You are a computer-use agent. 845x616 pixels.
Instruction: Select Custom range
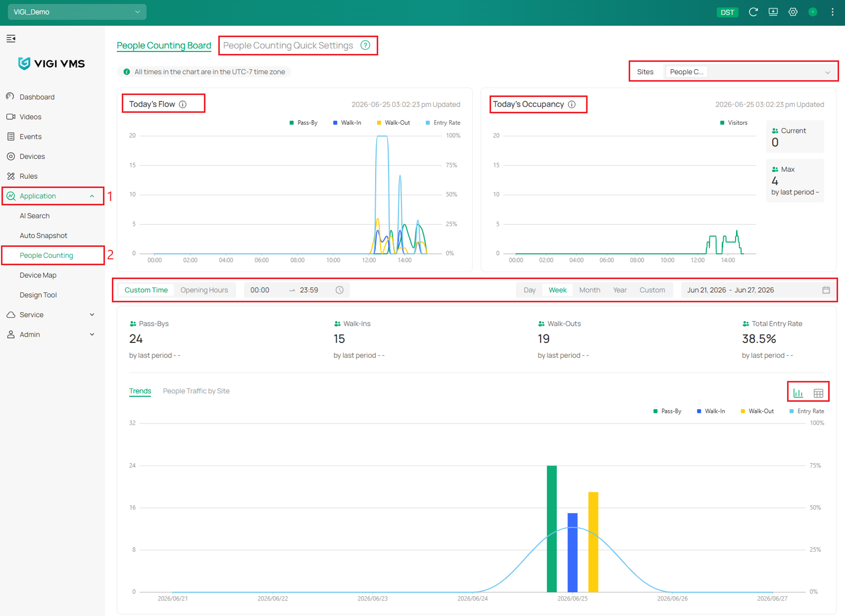tap(652, 290)
